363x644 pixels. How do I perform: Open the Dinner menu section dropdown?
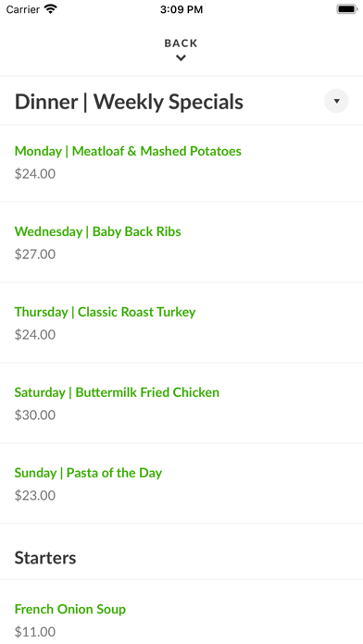336,101
